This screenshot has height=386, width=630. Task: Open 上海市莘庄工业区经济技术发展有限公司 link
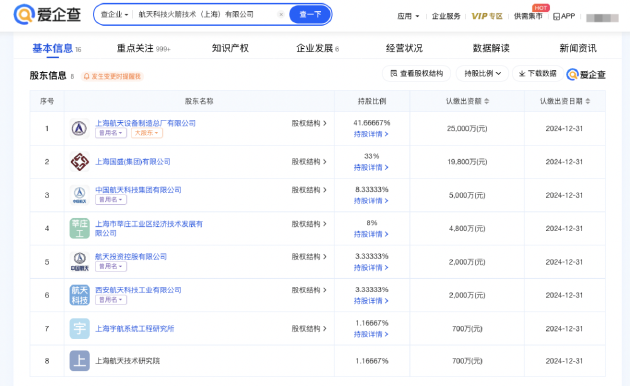(x=149, y=229)
